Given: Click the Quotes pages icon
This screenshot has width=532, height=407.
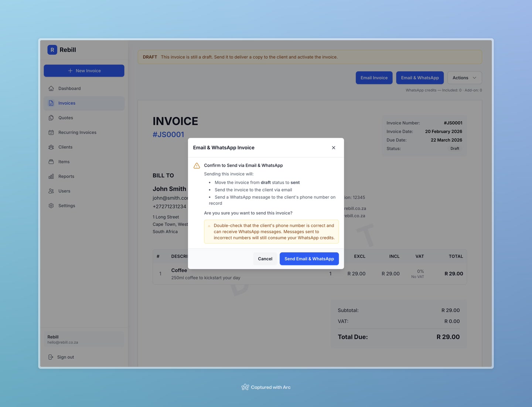Looking at the screenshot, I should pos(51,118).
